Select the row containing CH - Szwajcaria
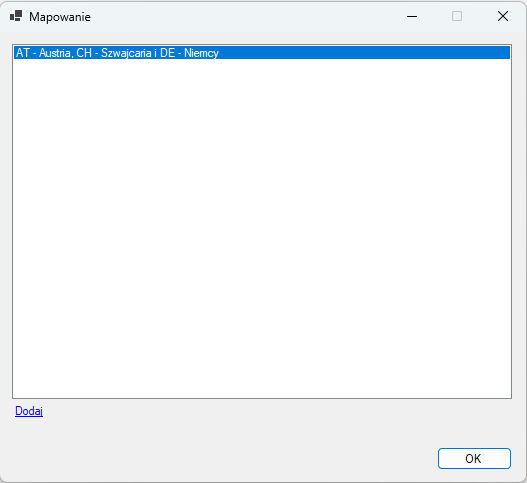 click(x=262, y=53)
